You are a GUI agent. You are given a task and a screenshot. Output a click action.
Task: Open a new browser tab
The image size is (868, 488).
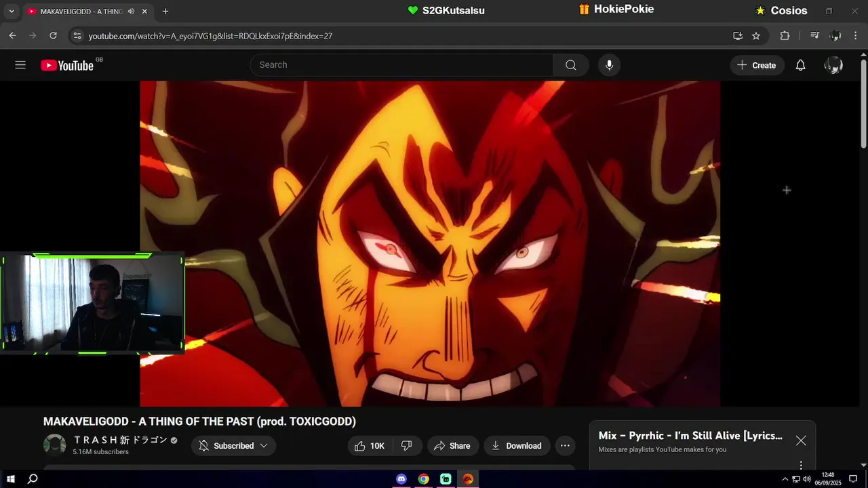[165, 12]
